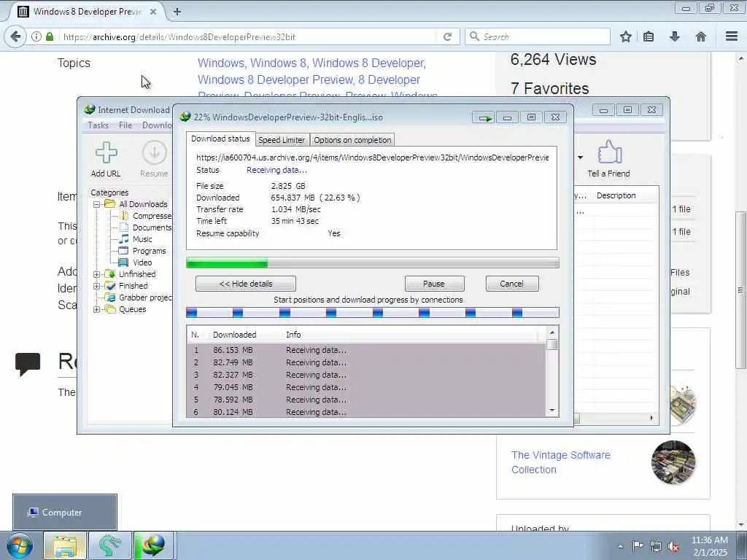Screen dimensions: 747x560
Task: Click the Firefox back arrow button
Action: coord(15,36)
